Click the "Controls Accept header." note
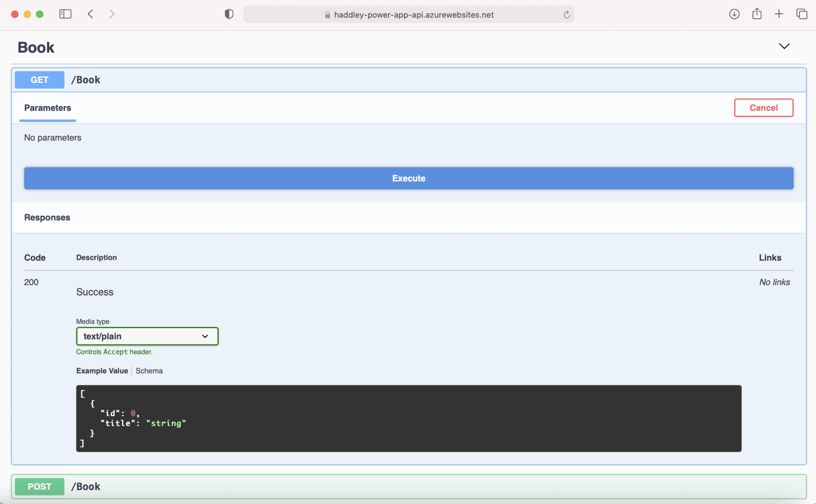This screenshot has height=504, width=816. click(x=114, y=352)
